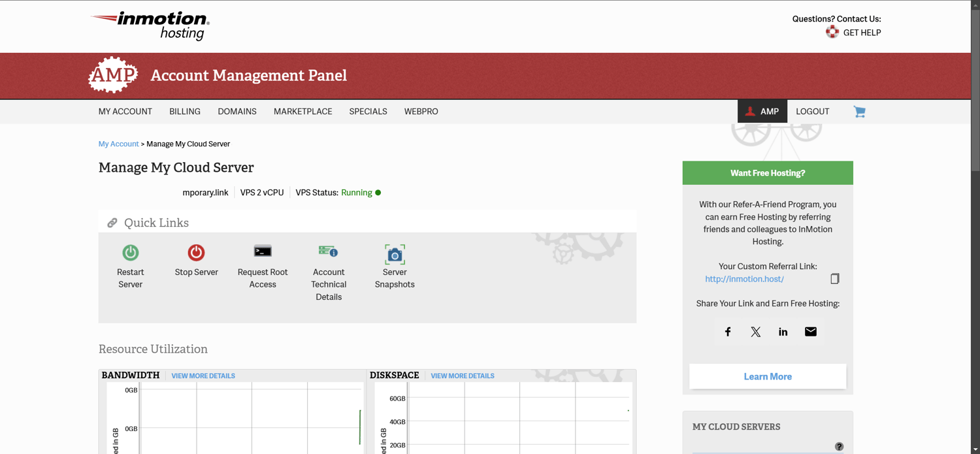Image resolution: width=980 pixels, height=454 pixels.
Task: Click the 'Resource Utilization' heading
Action: (153, 349)
